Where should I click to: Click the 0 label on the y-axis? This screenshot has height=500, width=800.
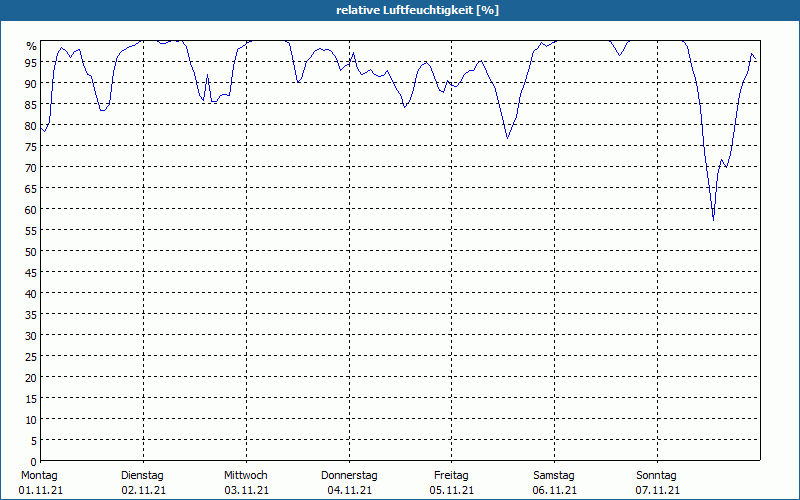[34, 462]
